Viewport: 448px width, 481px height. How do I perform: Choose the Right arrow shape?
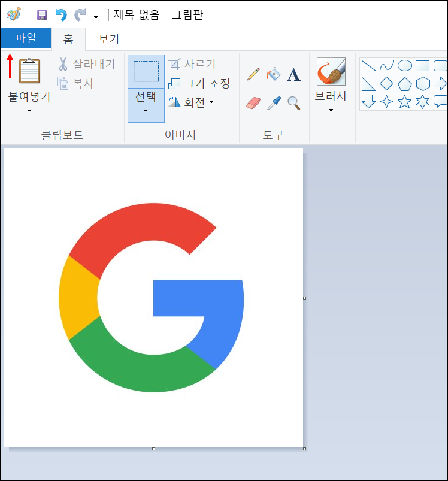(440, 84)
